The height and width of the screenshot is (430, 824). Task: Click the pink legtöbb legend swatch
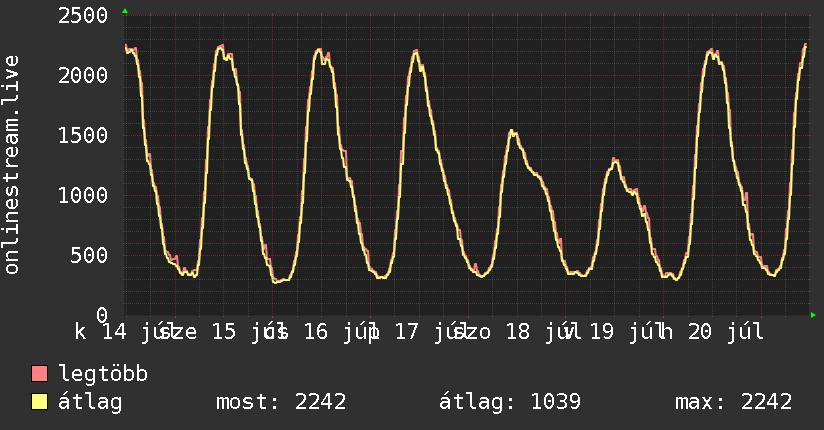tap(39, 374)
